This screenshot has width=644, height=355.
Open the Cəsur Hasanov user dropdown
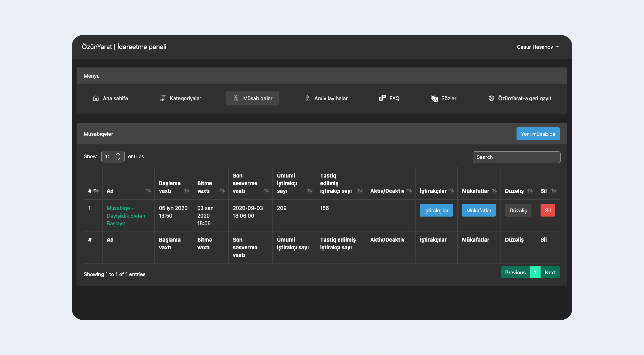click(x=538, y=47)
